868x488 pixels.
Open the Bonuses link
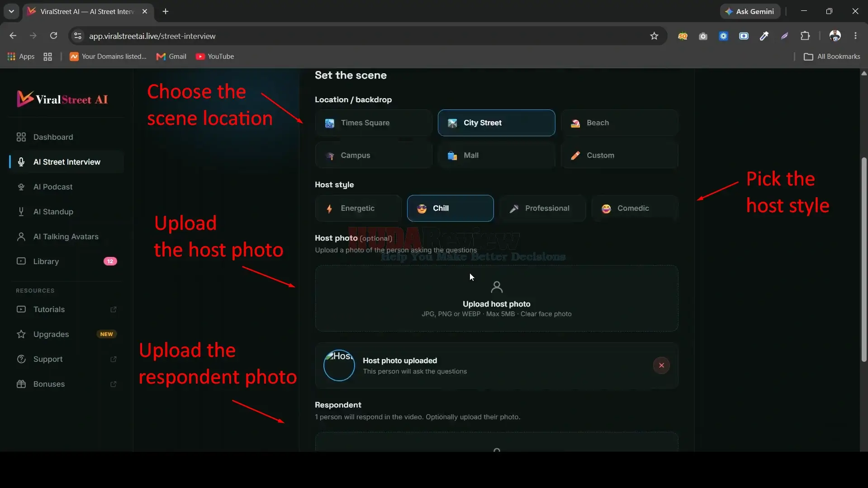click(x=66, y=384)
